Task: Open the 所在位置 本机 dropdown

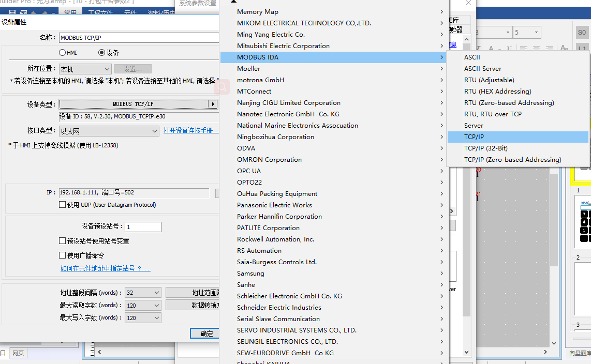Action: 85,69
